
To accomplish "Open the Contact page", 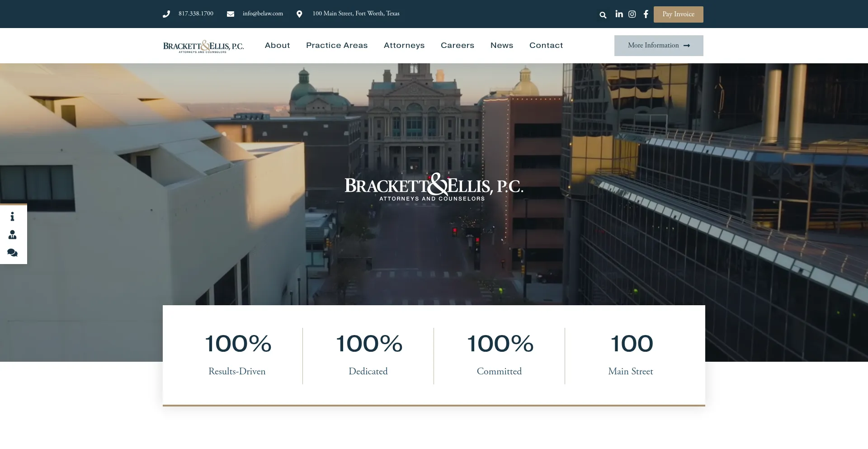I will [546, 45].
